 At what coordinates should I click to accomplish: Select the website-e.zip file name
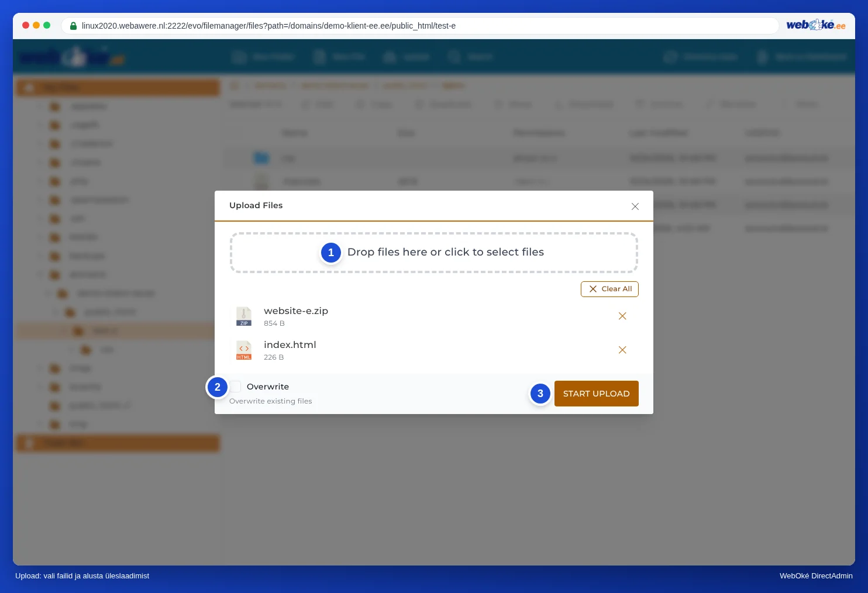click(296, 311)
